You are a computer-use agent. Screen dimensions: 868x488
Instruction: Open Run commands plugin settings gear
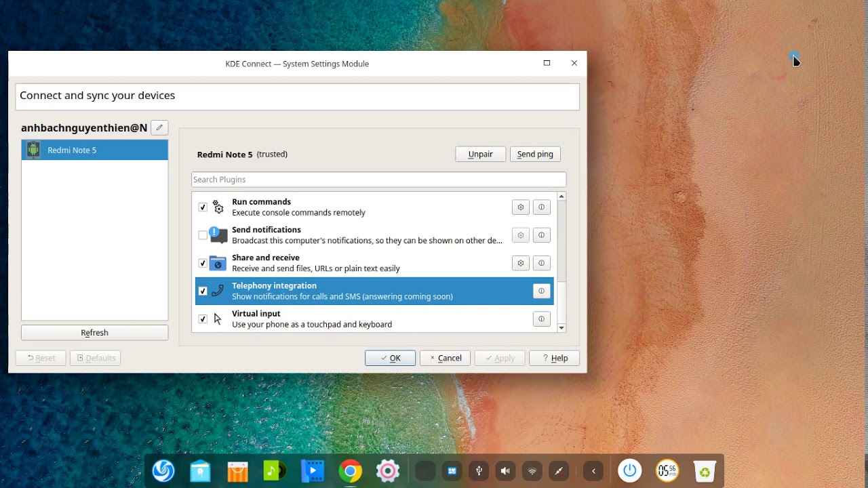pyautogui.click(x=520, y=207)
